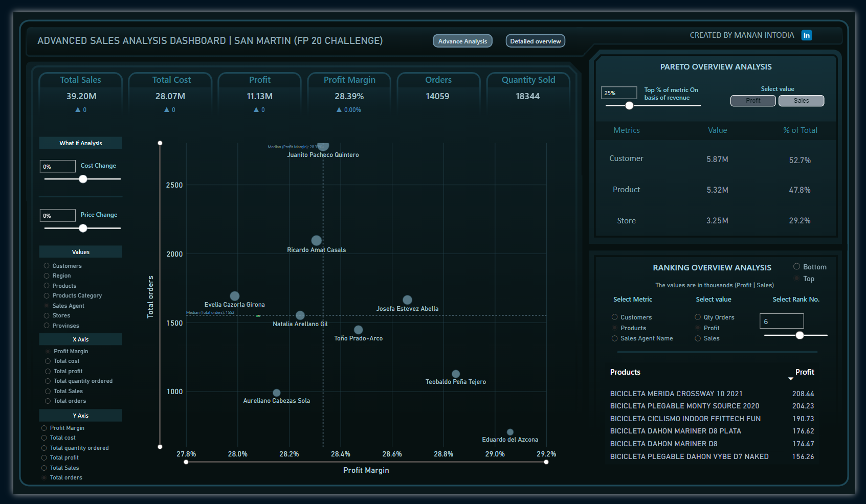
Task: Pick Sales Agent Name as metric
Action: [614, 338]
